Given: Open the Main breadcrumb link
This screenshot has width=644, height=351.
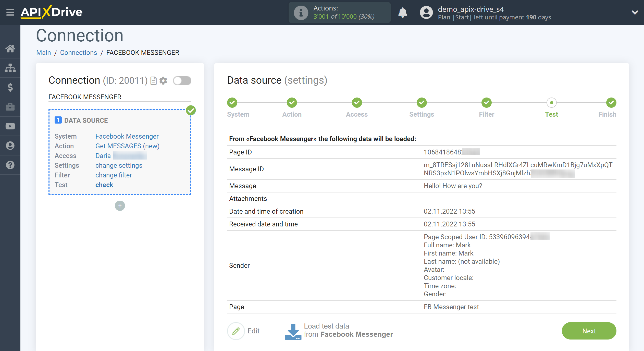Looking at the screenshot, I should (44, 53).
